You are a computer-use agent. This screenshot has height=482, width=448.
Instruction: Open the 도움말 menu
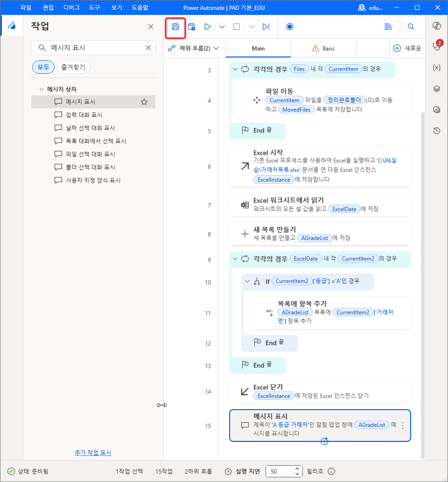[140, 7]
